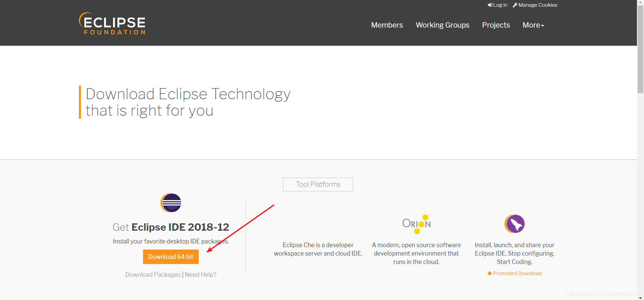Click the 'Get Eclipse IDE 2018-12' heading
Screen dimensions: 644x300
[x=171, y=227]
